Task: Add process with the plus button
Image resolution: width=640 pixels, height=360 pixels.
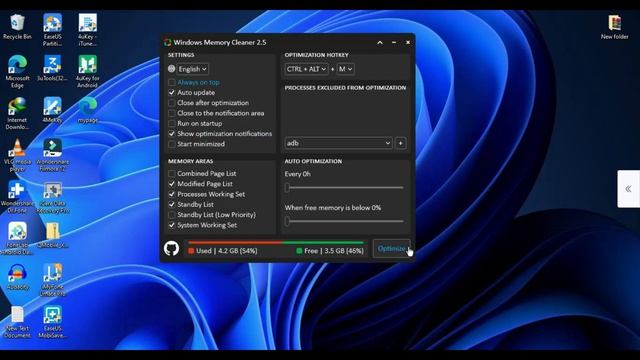Action: (x=400, y=143)
